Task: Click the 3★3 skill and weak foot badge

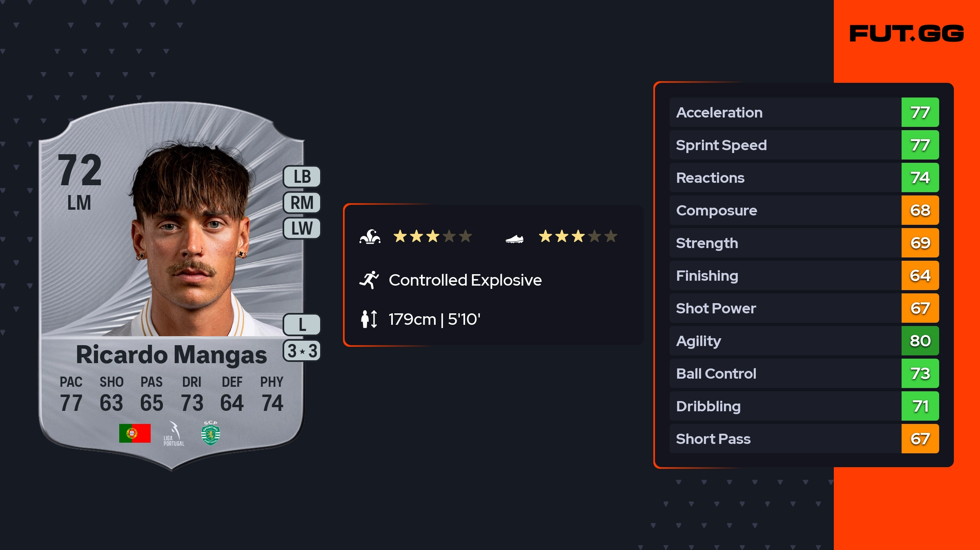Action: pos(302,351)
